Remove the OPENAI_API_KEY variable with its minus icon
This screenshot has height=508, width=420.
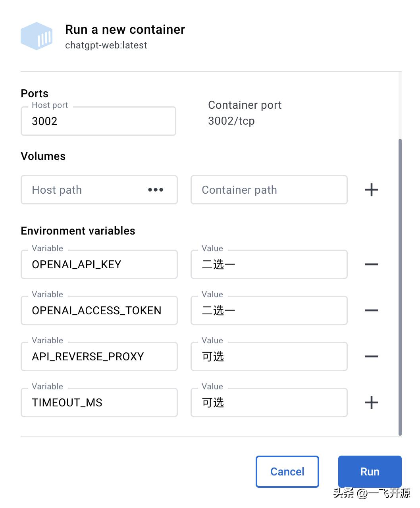point(371,264)
